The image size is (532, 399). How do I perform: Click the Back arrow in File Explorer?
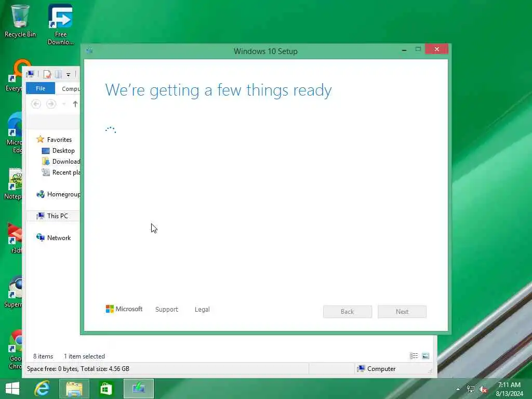(x=36, y=104)
